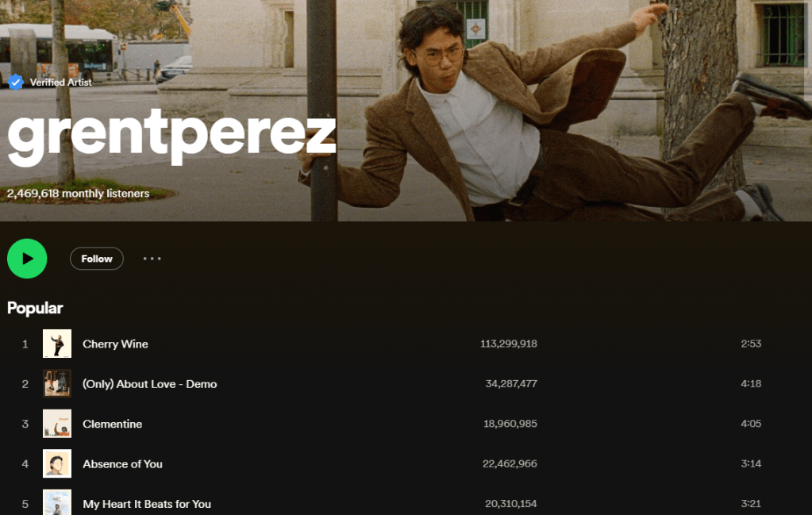The width and height of the screenshot is (812, 515).
Task: Follow the artist grentperez
Action: [x=96, y=259]
